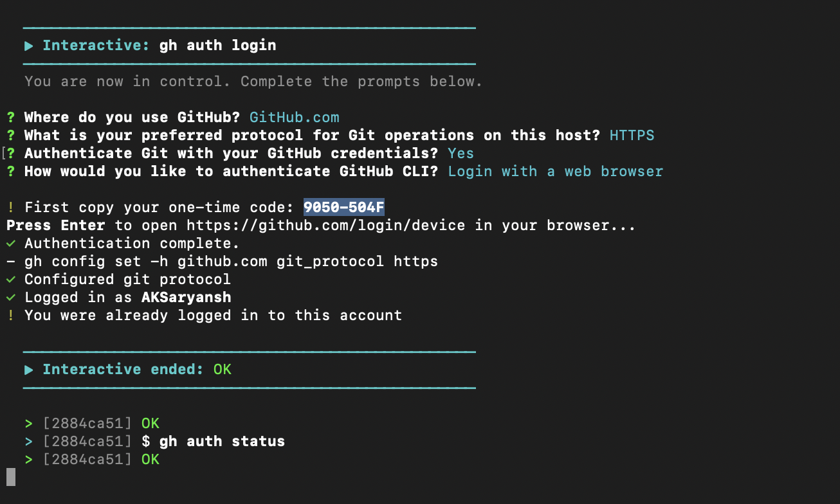The width and height of the screenshot is (840, 504).
Task: Click the green checkmark next to 'Authentication complete.'
Action: point(11,244)
